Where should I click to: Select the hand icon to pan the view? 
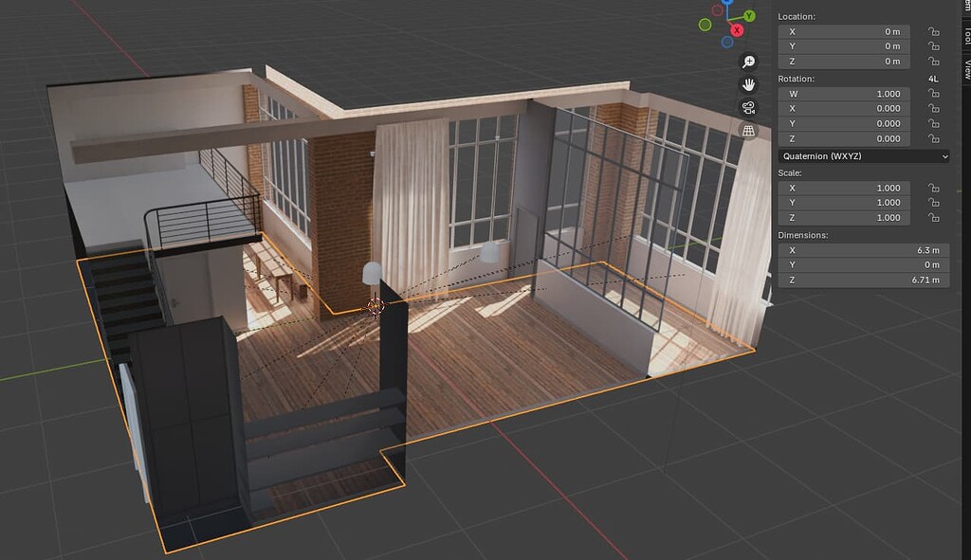(749, 85)
